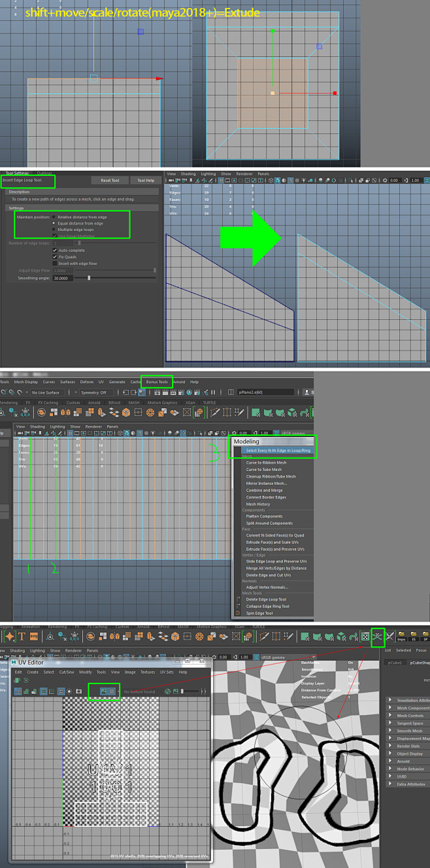Open Tool Help in Tool Settings
This screenshot has width=430, height=868.
point(146,181)
